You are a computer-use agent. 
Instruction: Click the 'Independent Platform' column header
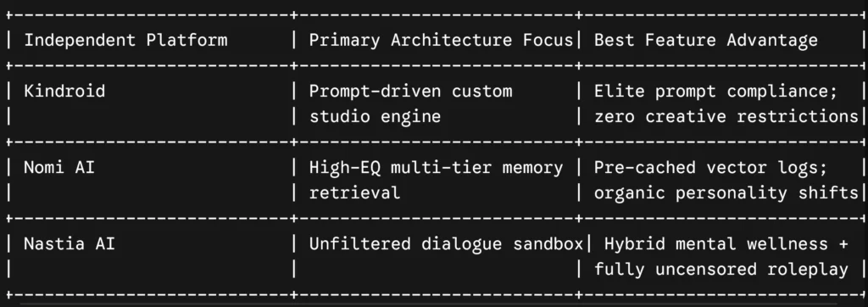click(x=125, y=41)
